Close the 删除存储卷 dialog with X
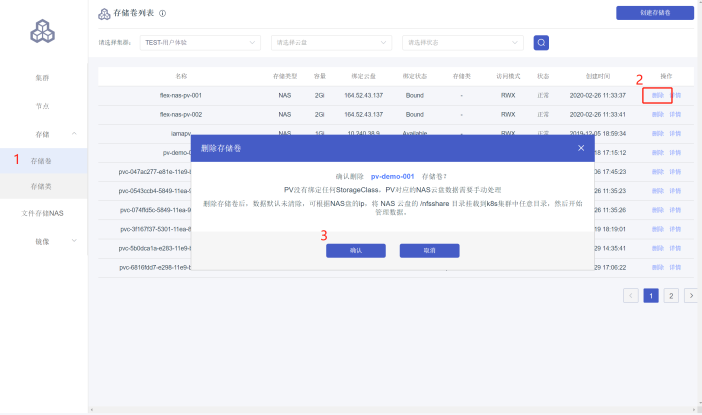The image size is (702, 415). [581, 148]
